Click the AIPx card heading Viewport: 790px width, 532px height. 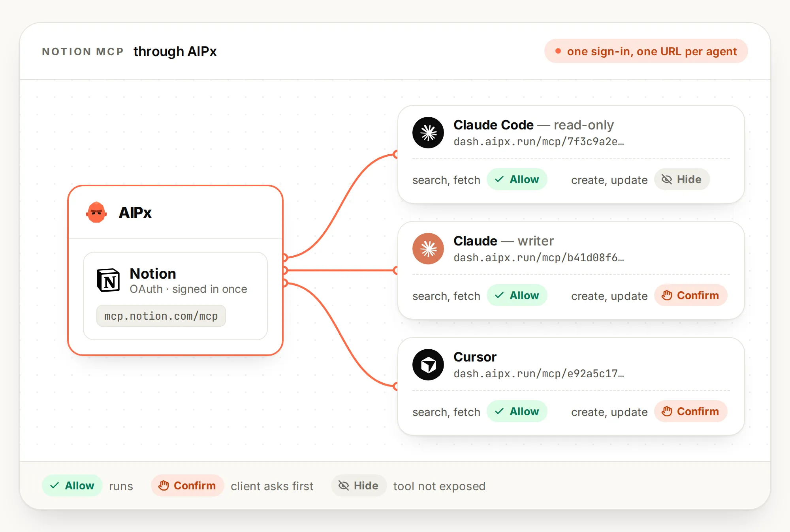(135, 213)
